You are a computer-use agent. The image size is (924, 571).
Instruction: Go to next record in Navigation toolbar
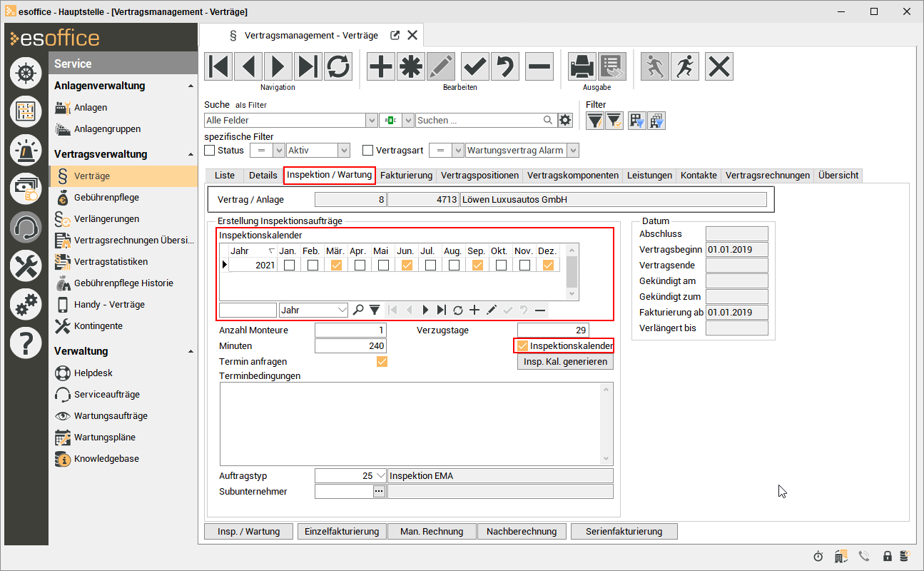[x=278, y=66]
